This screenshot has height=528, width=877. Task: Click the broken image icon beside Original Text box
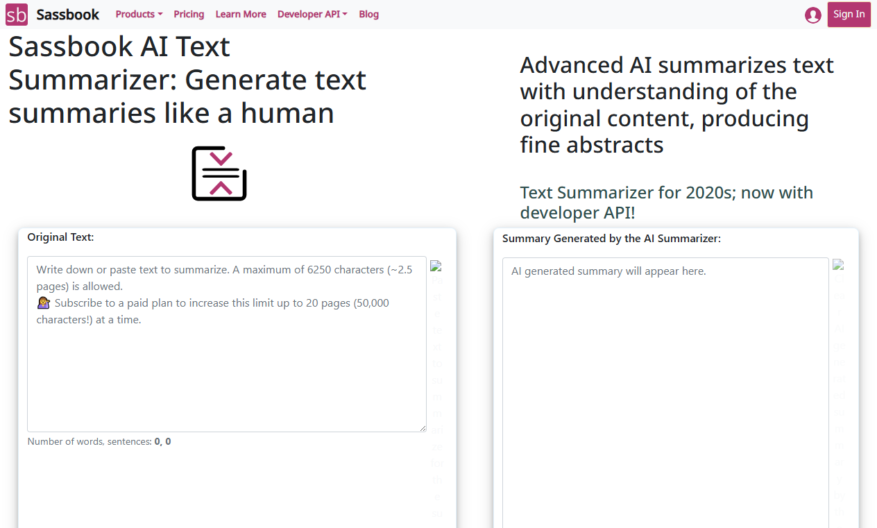click(436, 266)
